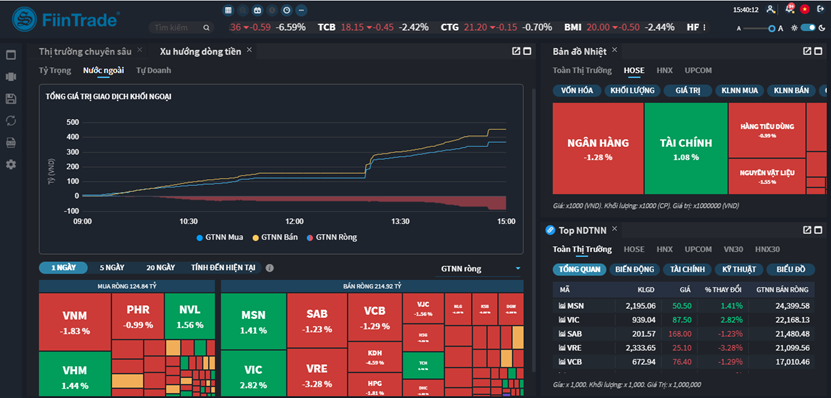Click the NGÂN HÀNG heatmap tile
The height and width of the screenshot is (398, 831).
pos(598,148)
